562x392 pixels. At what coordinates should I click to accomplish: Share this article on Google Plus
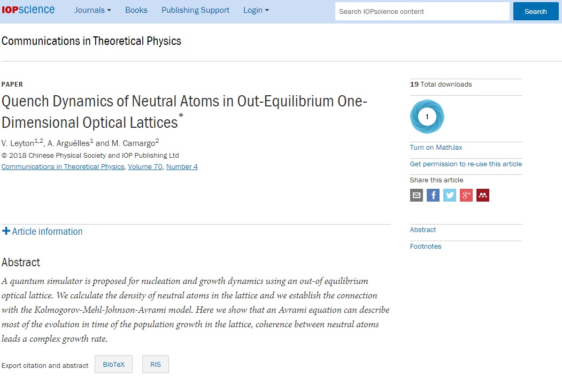(x=466, y=195)
